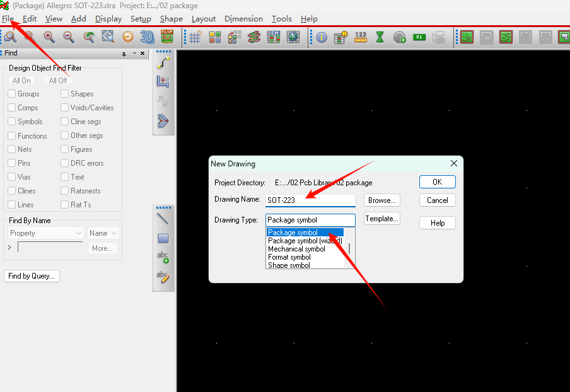Enable the Text checkbox
570x392 pixels.
click(x=65, y=177)
